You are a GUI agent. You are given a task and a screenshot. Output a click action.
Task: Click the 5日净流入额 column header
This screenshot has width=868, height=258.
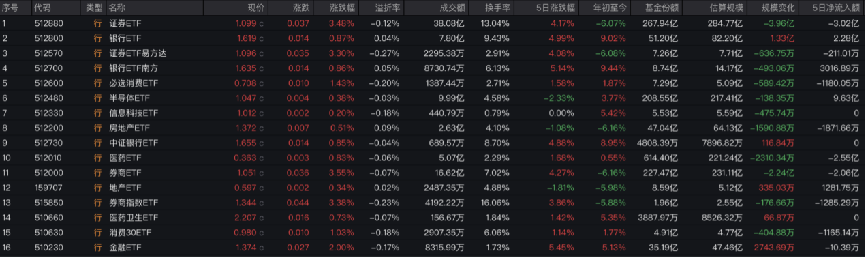(839, 8)
